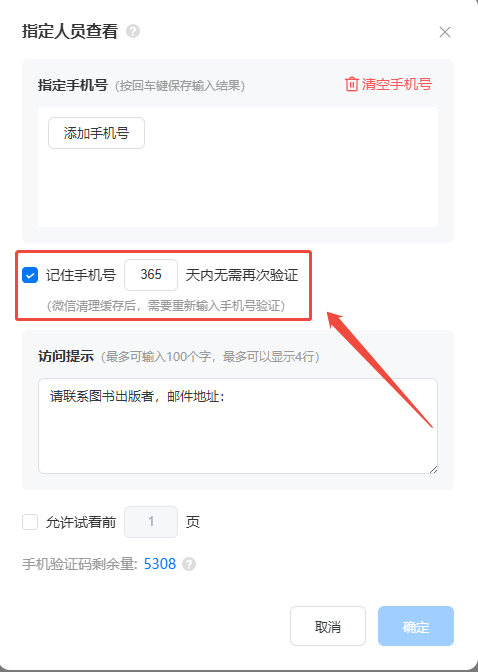Viewport: 478px width, 672px height.
Task: Click the red trash can icon
Action: 352,84
